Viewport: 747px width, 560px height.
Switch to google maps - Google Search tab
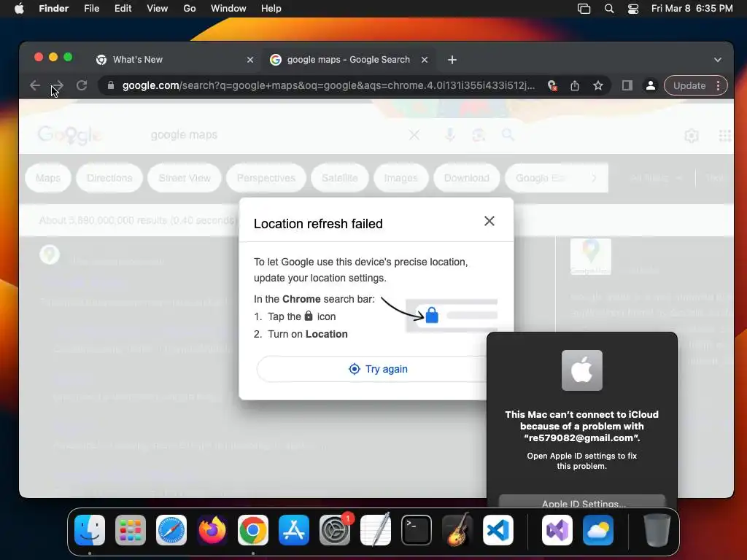[x=348, y=60]
